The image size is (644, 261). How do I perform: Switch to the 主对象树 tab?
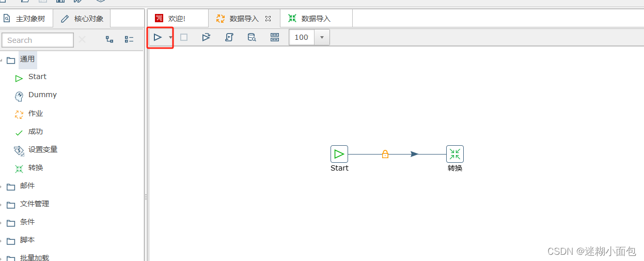(x=25, y=19)
